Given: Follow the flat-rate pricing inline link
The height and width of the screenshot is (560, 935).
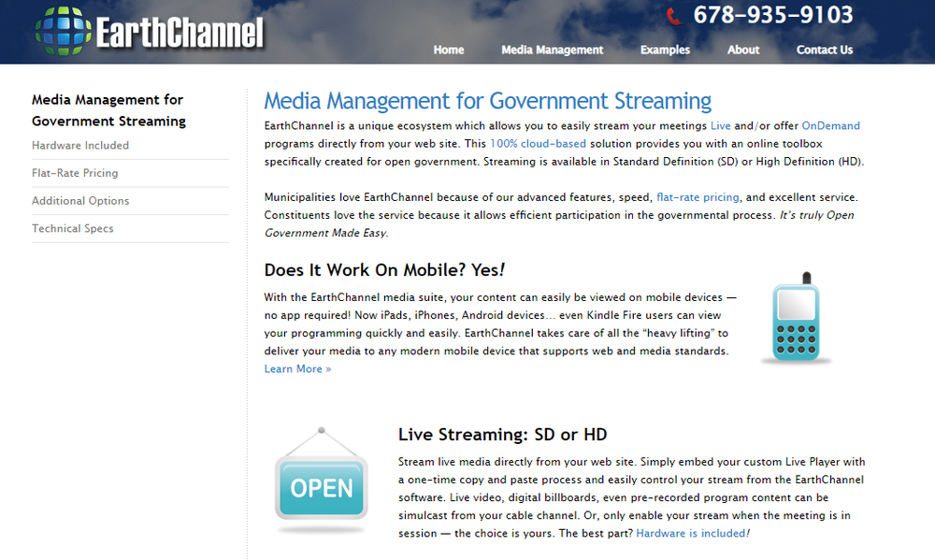Looking at the screenshot, I should pos(698,197).
